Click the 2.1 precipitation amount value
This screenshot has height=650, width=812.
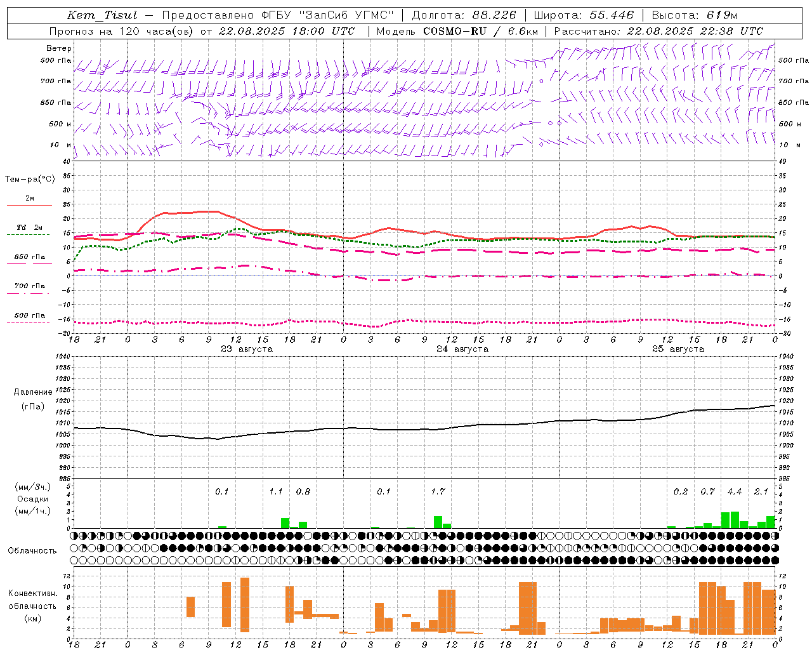761,492
